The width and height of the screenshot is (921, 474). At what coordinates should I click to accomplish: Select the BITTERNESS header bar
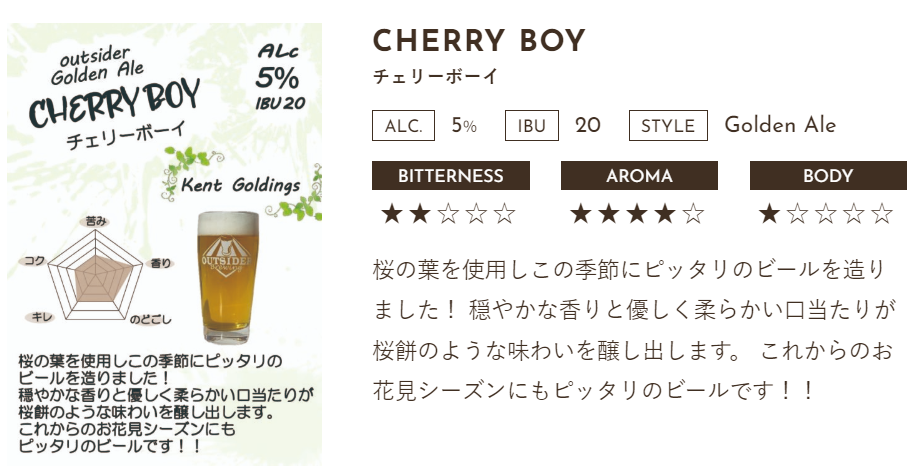click(451, 176)
